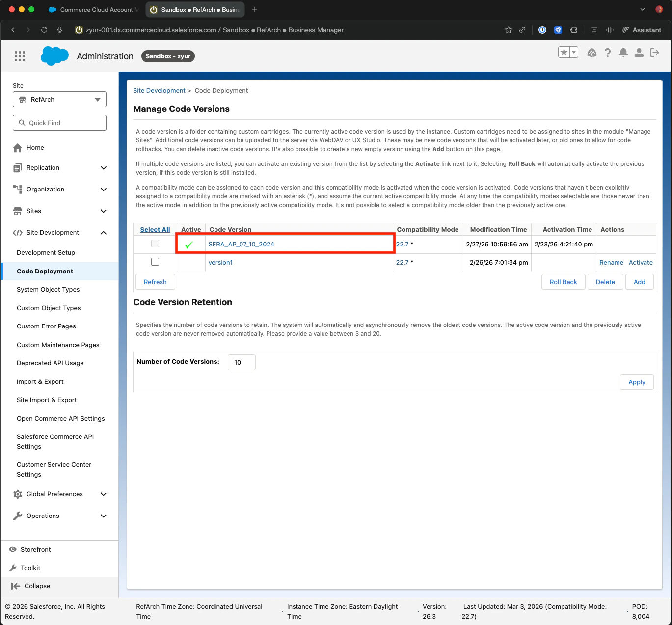Open the user profile icon

639,53
